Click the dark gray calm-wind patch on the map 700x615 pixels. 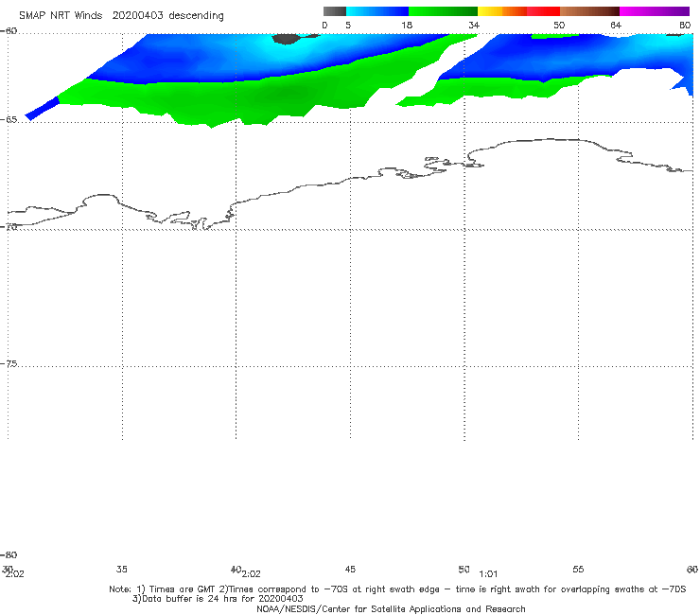tap(286, 39)
